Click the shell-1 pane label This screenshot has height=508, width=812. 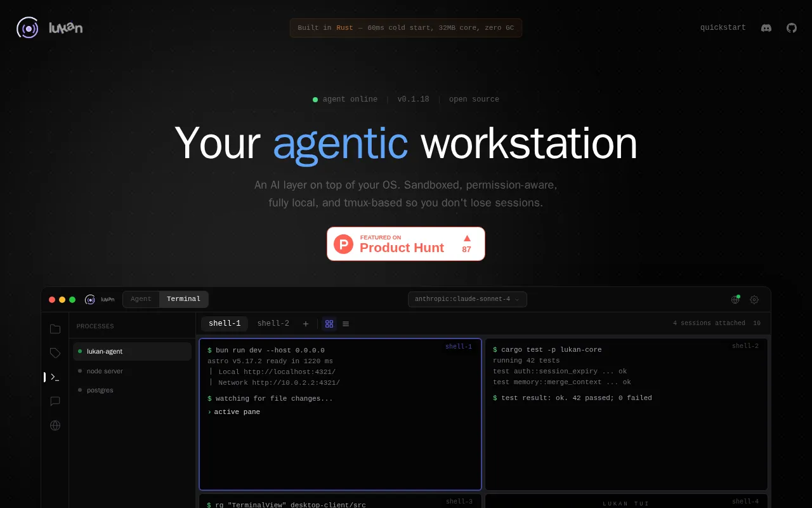click(x=459, y=347)
